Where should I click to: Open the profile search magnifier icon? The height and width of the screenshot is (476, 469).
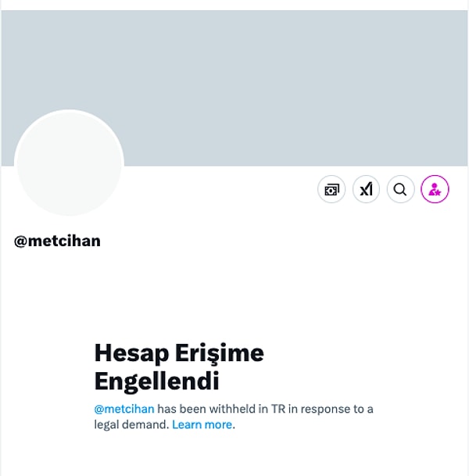coord(400,189)
